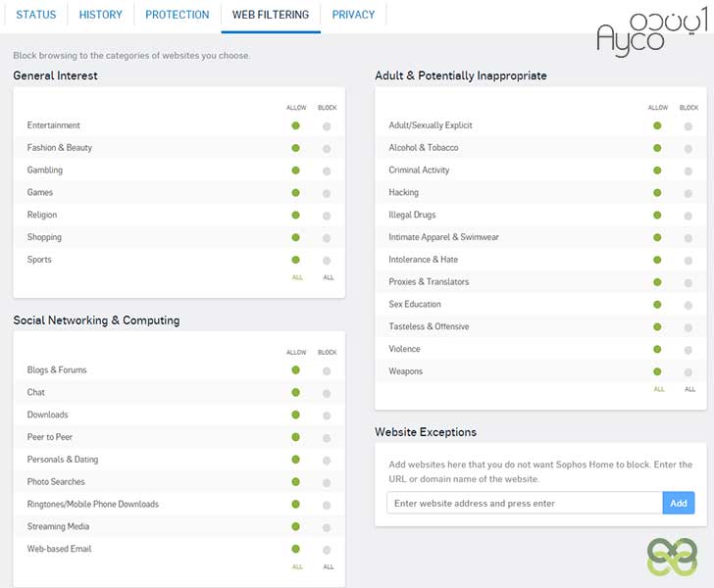The image size is (714, 588).
Task: Allow Adult/Sexually Explicit sites
Action: click(x=657, y=125)
